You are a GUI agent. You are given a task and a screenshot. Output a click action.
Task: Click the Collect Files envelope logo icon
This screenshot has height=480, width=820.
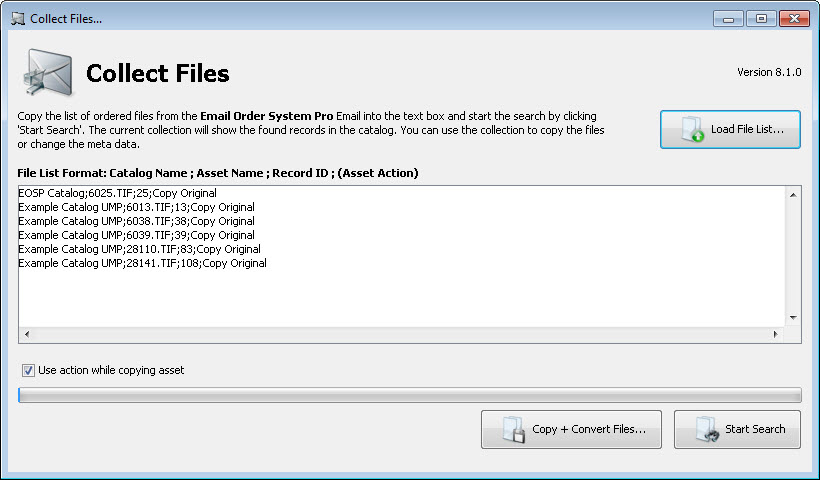(48, 73)
